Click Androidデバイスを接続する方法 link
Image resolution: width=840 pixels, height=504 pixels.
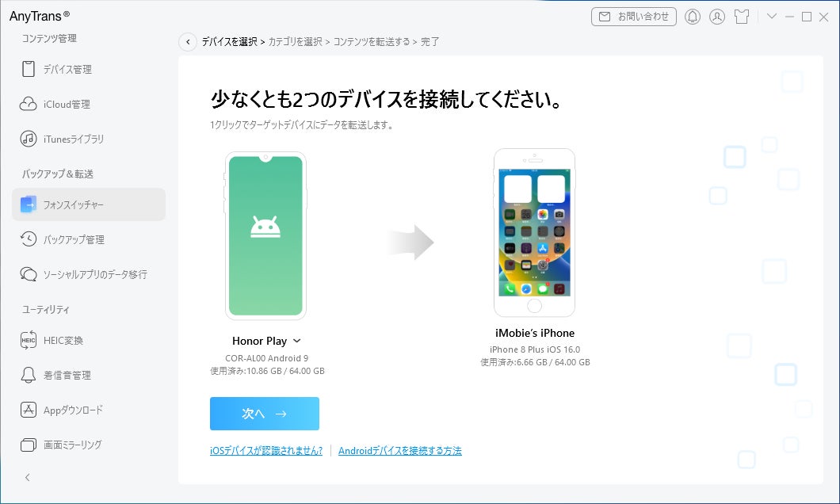[x=399, y=449]
